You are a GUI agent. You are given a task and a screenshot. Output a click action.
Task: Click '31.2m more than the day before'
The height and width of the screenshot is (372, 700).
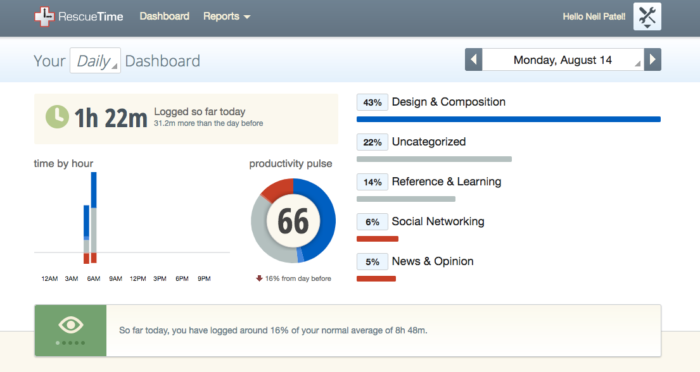pyautogui.click(x=208, y=123)
